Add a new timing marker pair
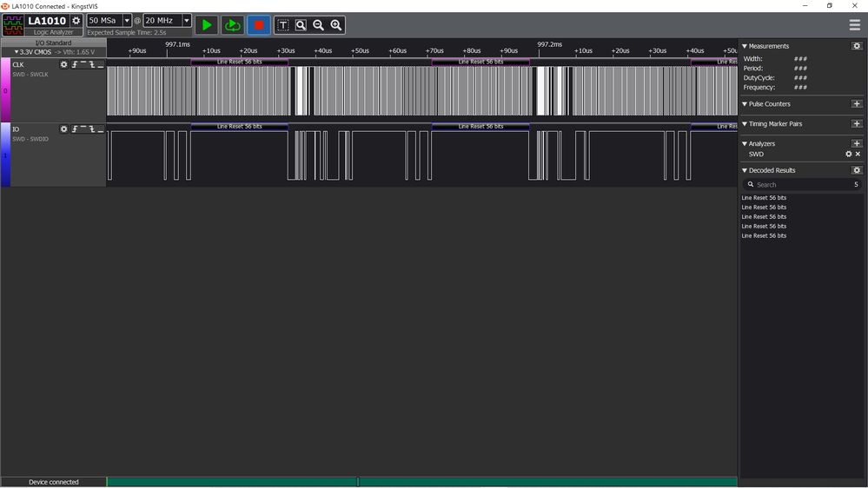Screen dimensions: 868x488 point(857,123)
